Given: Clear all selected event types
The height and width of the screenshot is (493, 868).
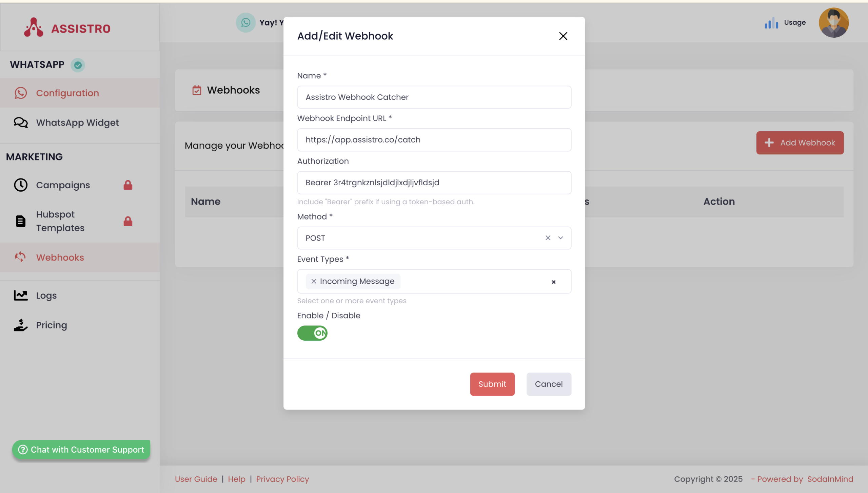Looking at the screenshot, I should click(x=553, y=282).
